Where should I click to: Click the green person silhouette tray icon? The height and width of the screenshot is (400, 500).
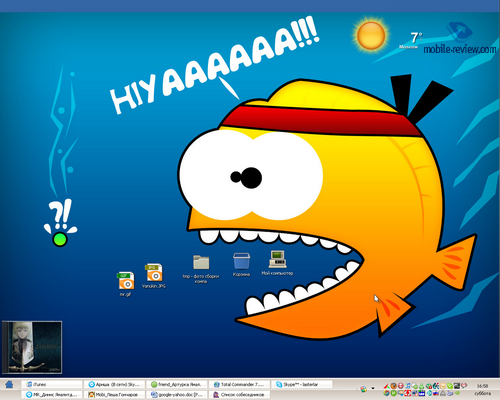[421, 386]
